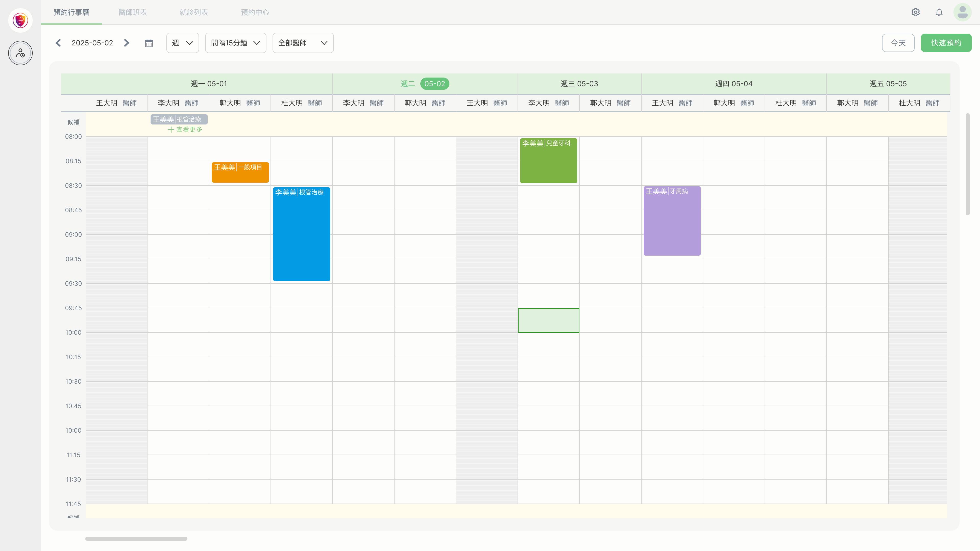Open notifications via the bell icon
Image resolution: width=980 pixels, height=551 pixels.
pos(939,12)
